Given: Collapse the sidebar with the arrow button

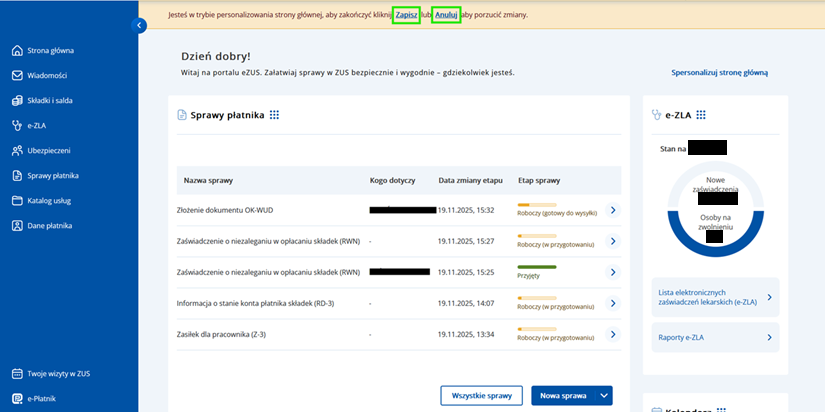Looking at the screenshot, I should click(139, 25).
